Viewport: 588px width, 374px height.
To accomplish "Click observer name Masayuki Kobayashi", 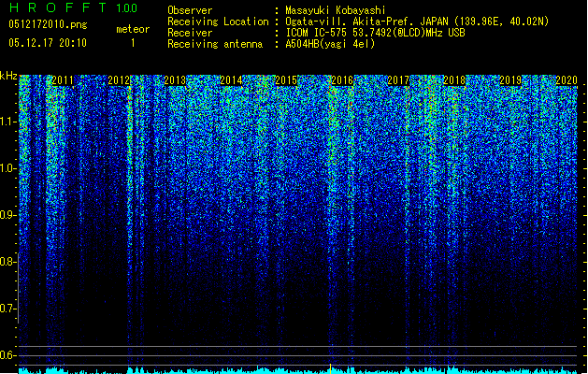I will click(336, 10).
